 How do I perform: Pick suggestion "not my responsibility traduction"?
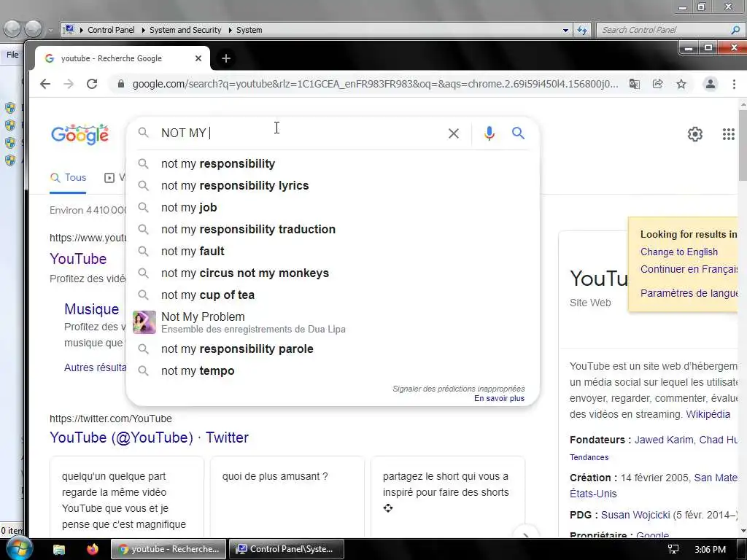tap(333, 230)
